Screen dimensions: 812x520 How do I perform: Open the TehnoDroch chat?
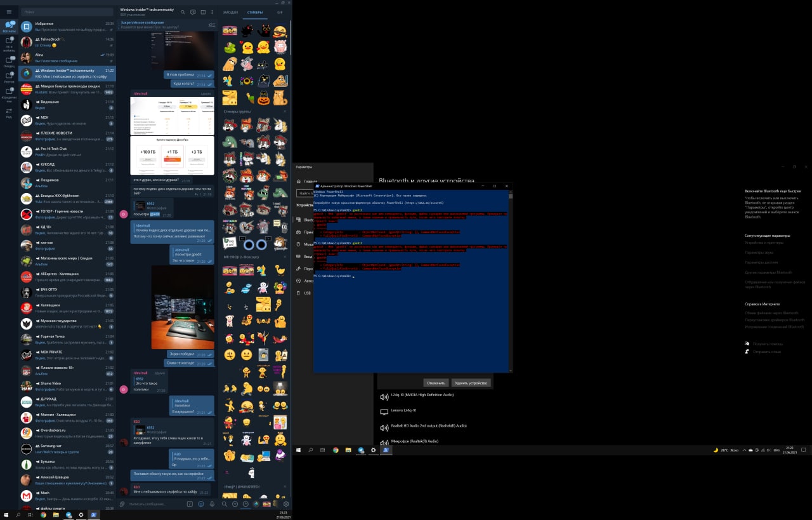[x=67, y=42]
